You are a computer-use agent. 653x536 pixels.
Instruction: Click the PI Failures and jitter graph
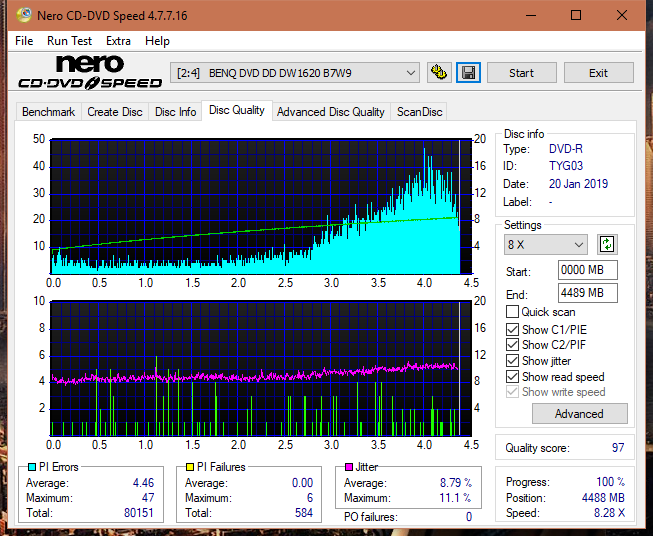coord(261,368)
